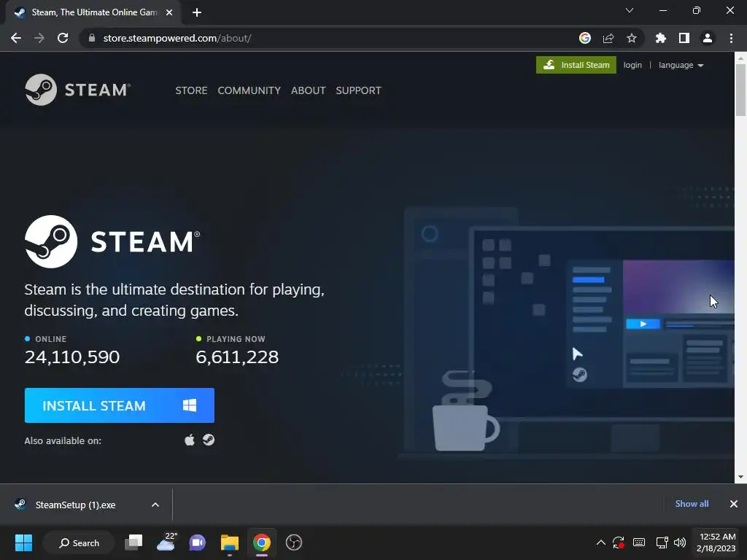Click the blue INSTALL STEAM button
The image size is (747, 560).
click(119, 405)
